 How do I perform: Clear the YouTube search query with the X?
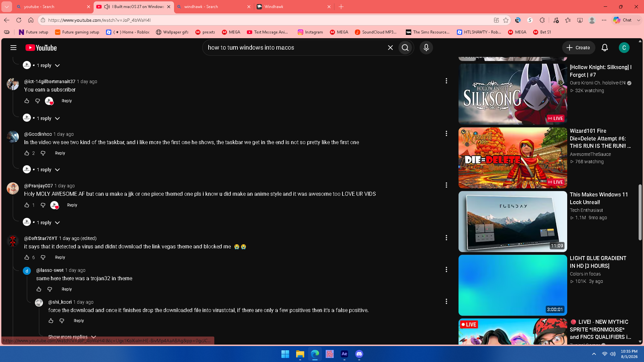390,48
